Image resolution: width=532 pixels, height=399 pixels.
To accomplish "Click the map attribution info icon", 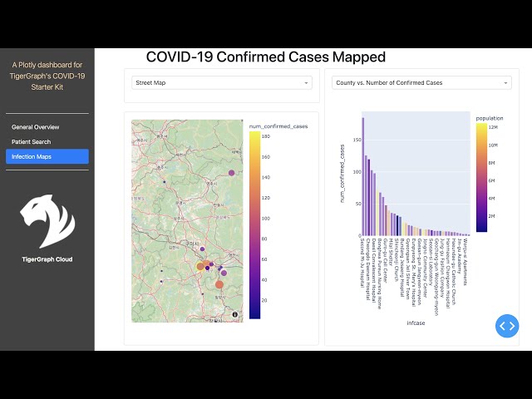I will point(234,314).
